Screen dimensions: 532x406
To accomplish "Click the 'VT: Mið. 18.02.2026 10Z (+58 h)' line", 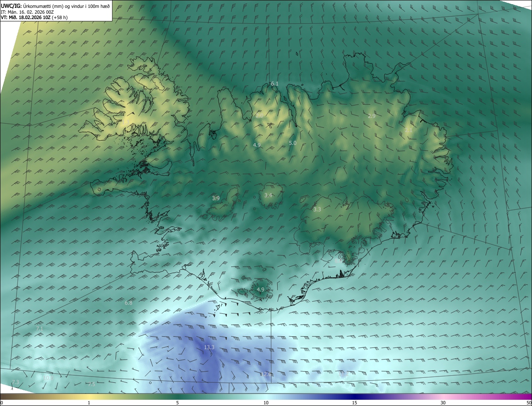I will tap(34, 17).
